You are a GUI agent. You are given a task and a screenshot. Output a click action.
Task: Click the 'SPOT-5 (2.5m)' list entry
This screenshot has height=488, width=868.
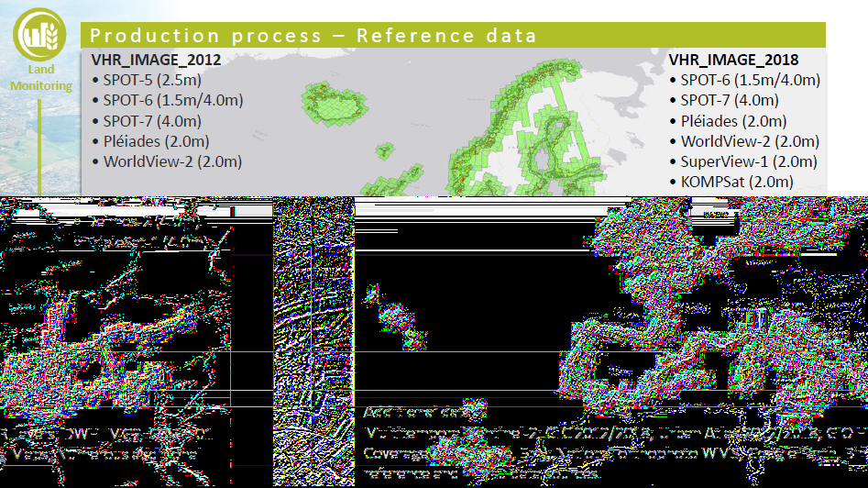point(152,80)
